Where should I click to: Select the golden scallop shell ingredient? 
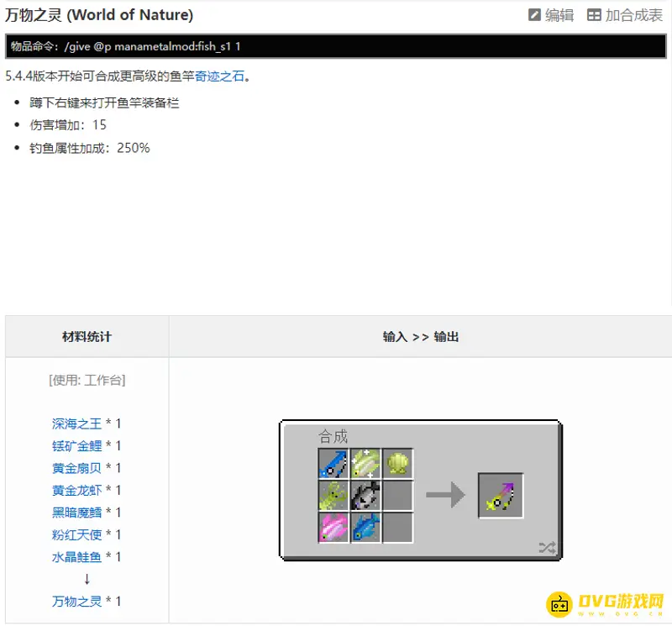click(x=397, y=464)
